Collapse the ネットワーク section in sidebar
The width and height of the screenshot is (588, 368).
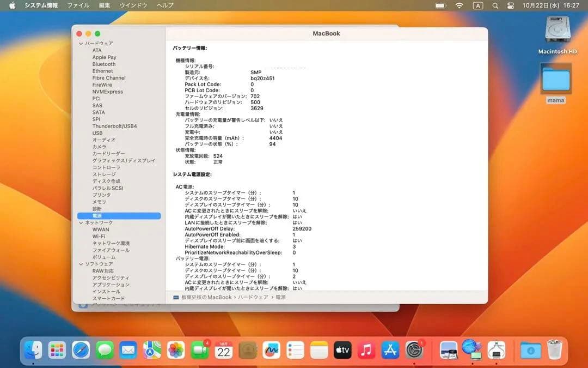80,222
